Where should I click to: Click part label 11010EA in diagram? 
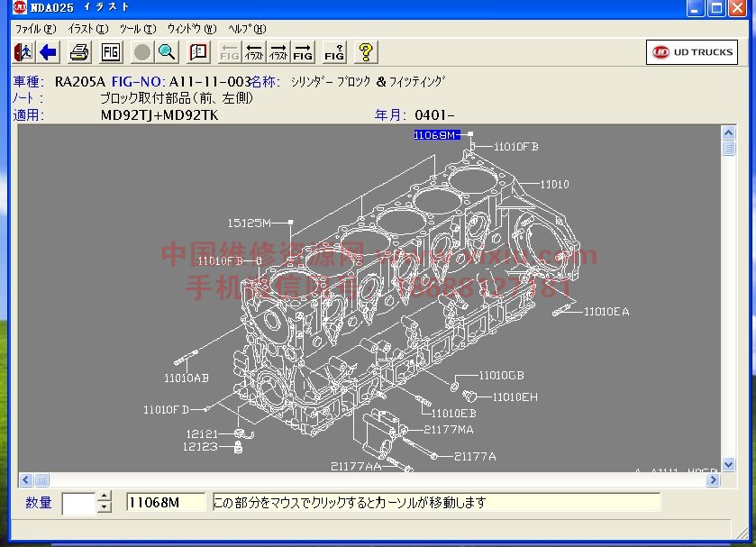[x=606, y=312]
